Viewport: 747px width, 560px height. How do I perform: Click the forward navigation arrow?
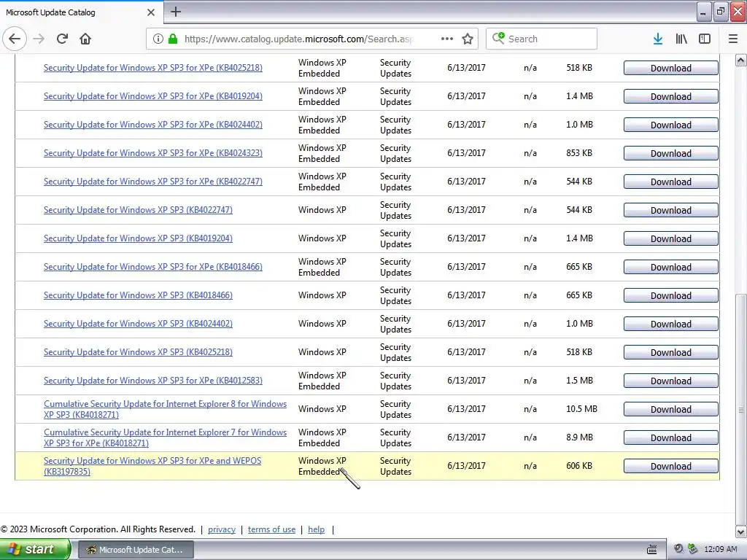click(39, 39)
